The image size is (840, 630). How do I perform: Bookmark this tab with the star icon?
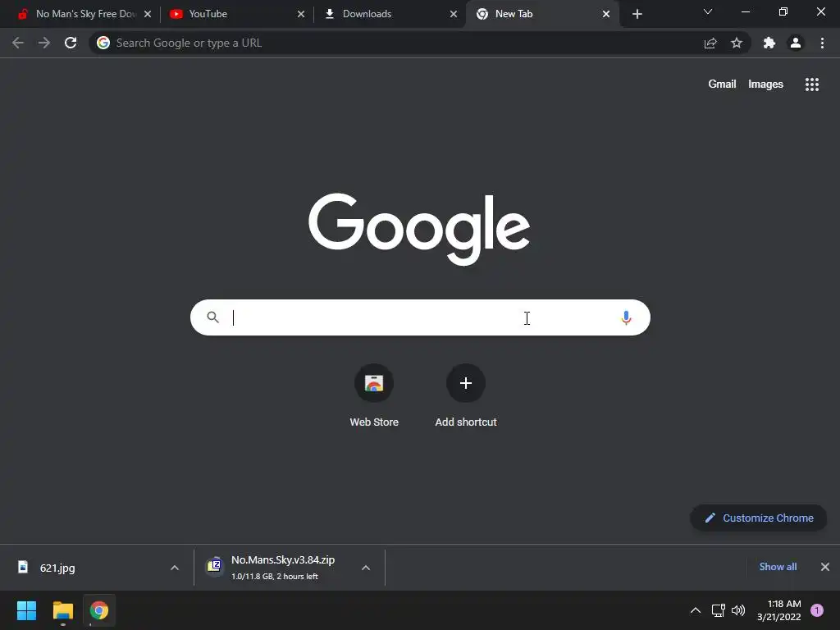(737, 43)
